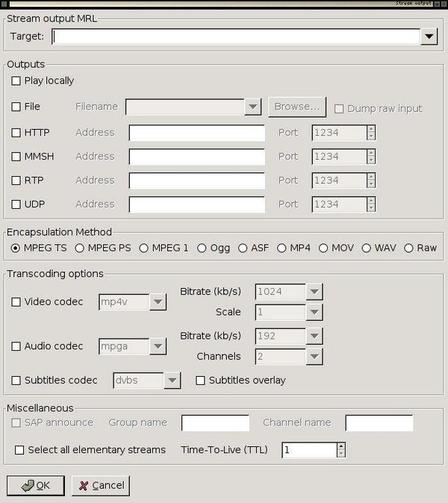Click the Group name field
Screen dimensions: 448x503
[x=215, y=423]
